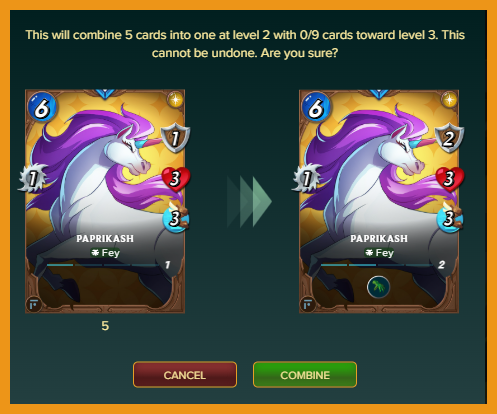Click the level progress bar on left card

click(x=103, y=265)
